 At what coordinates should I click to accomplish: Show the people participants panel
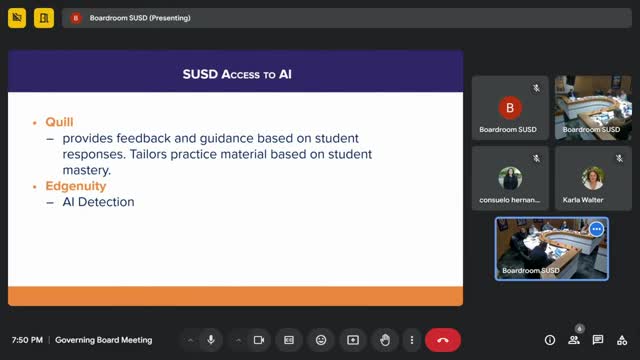click(x=574, y=340)
